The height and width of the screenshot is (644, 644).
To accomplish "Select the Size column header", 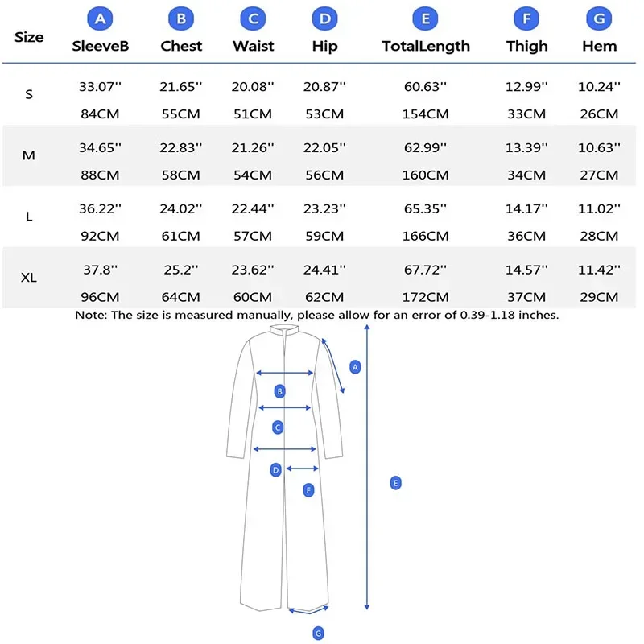I will tap(29, 37).
